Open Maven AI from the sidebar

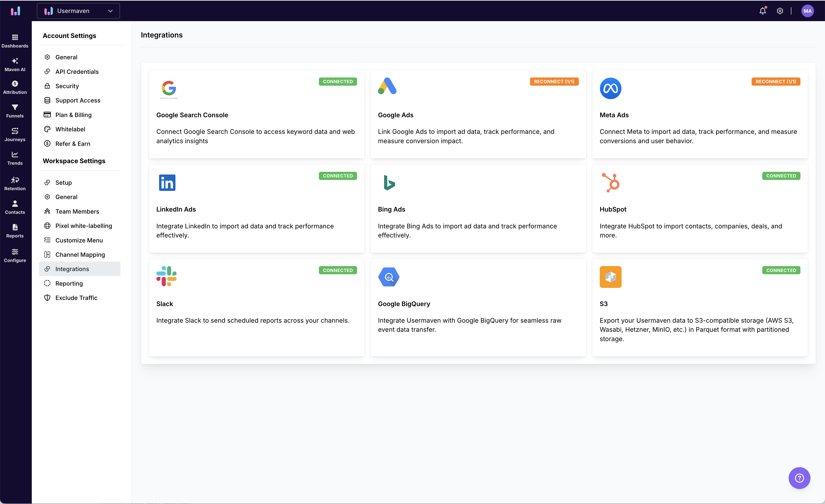point(15,64)
